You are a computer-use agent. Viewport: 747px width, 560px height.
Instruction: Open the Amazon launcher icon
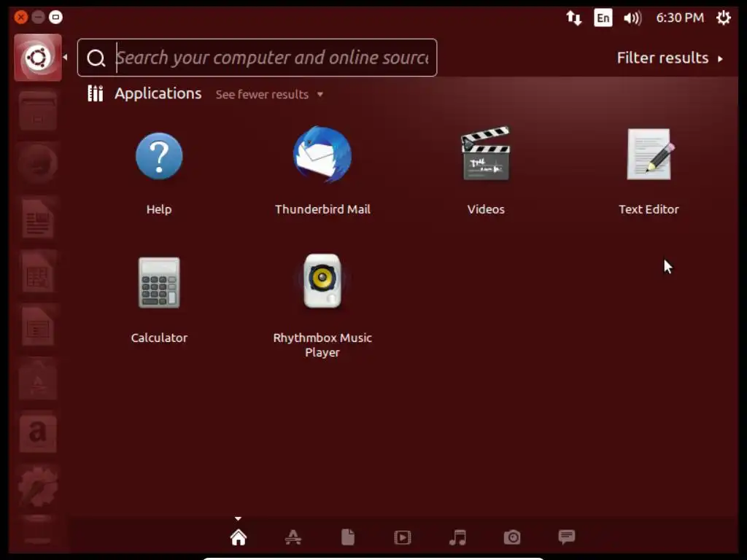tap(38, 433)
